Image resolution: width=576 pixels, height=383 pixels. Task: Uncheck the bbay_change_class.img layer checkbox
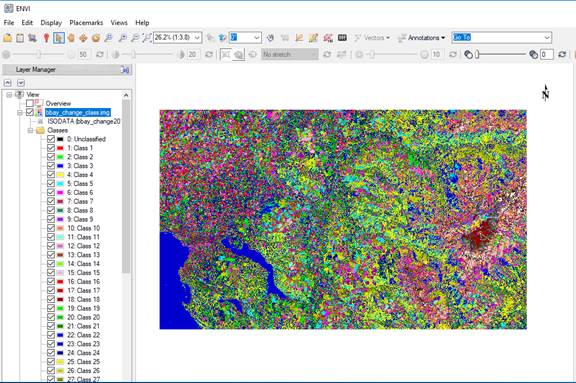tap(30, 112)
